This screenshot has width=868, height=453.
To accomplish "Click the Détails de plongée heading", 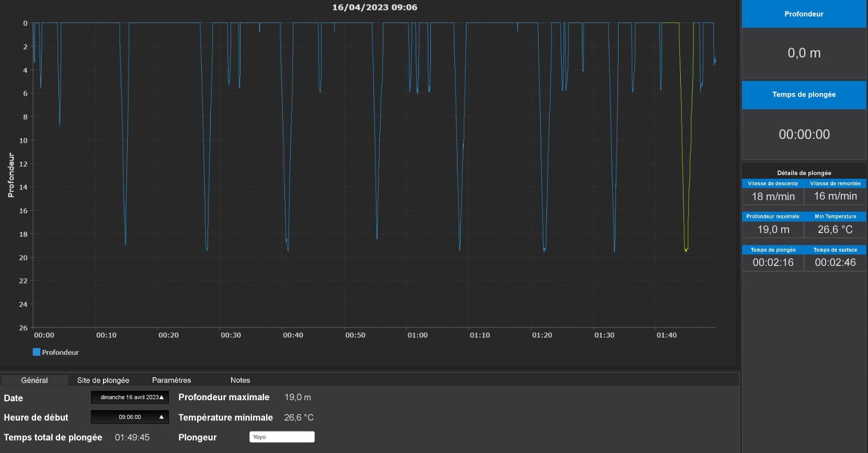I will [804, 173].
